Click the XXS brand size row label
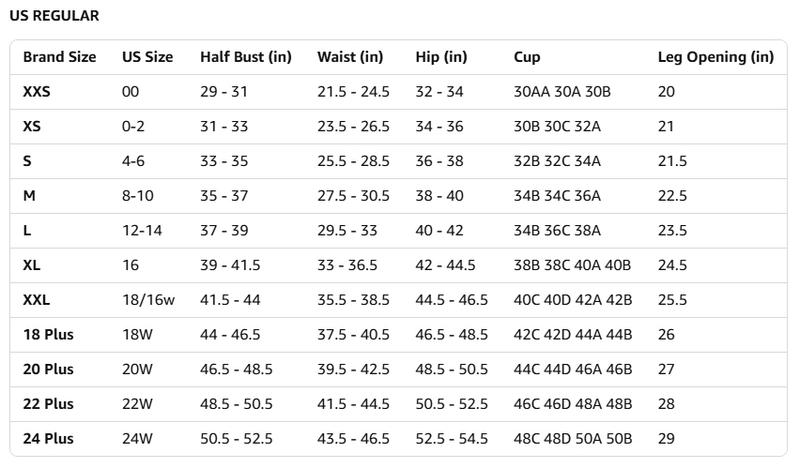 point(37,92)
